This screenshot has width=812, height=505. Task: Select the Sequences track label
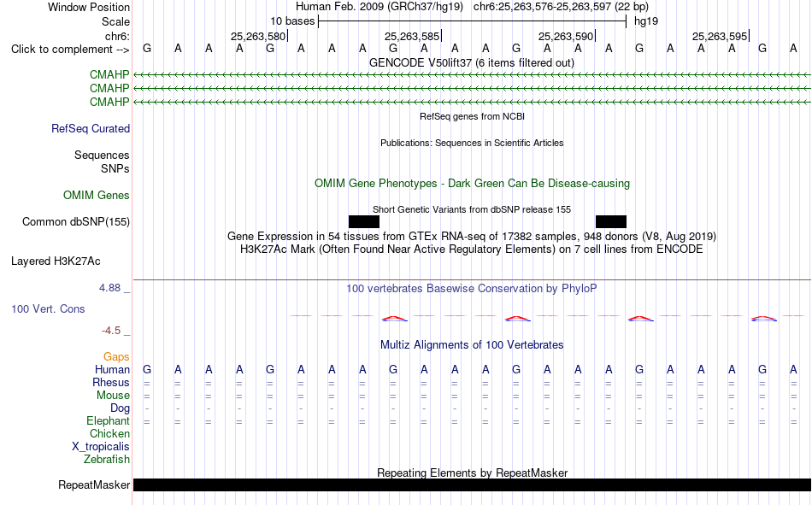102,155
